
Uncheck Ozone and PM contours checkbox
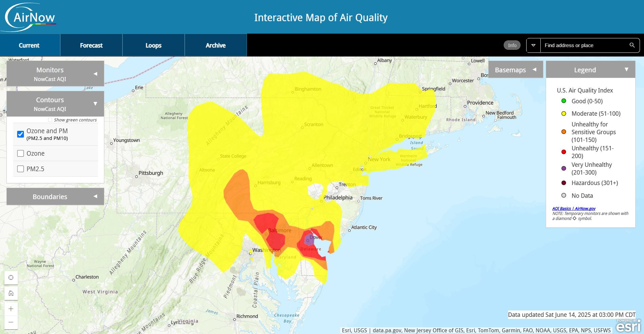pos(21,134)
